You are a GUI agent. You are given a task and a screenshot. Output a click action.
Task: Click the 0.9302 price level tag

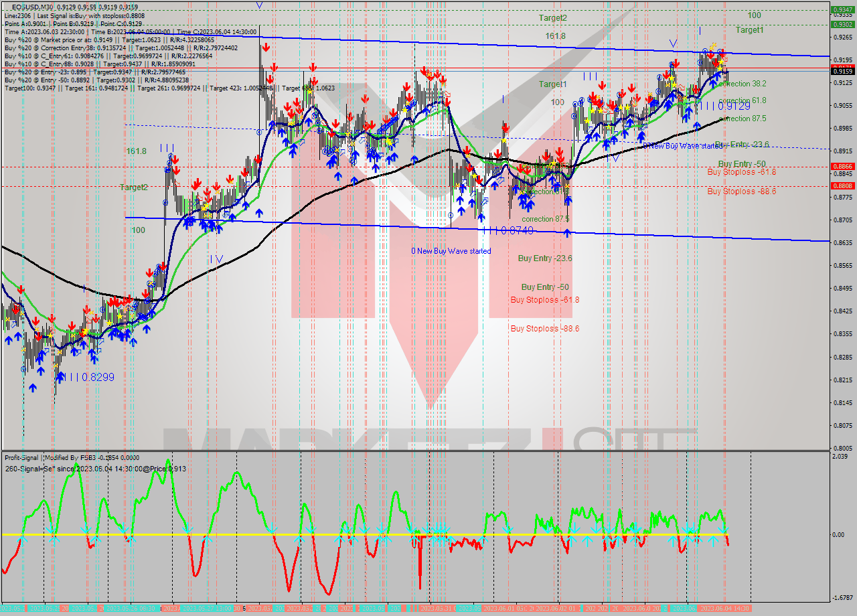tap(842, 24)
